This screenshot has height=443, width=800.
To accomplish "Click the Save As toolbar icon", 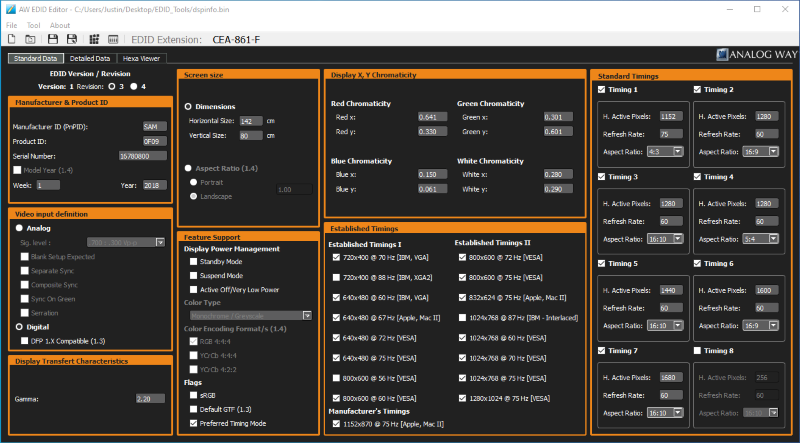I will point(73,39).
